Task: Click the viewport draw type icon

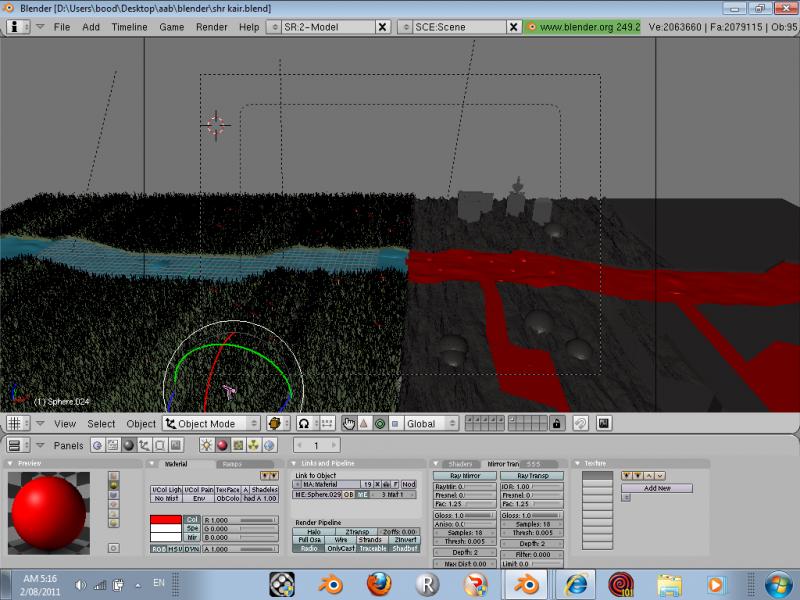Action: pos(273,424)
